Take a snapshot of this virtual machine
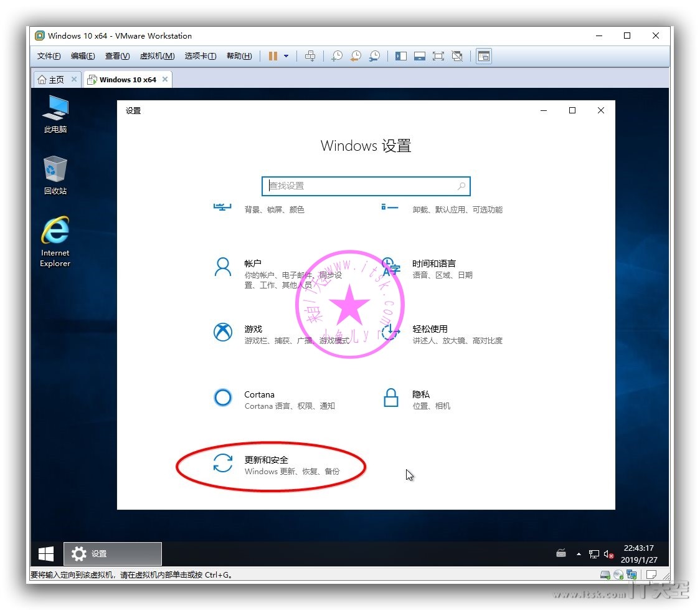 coord(336,56)
